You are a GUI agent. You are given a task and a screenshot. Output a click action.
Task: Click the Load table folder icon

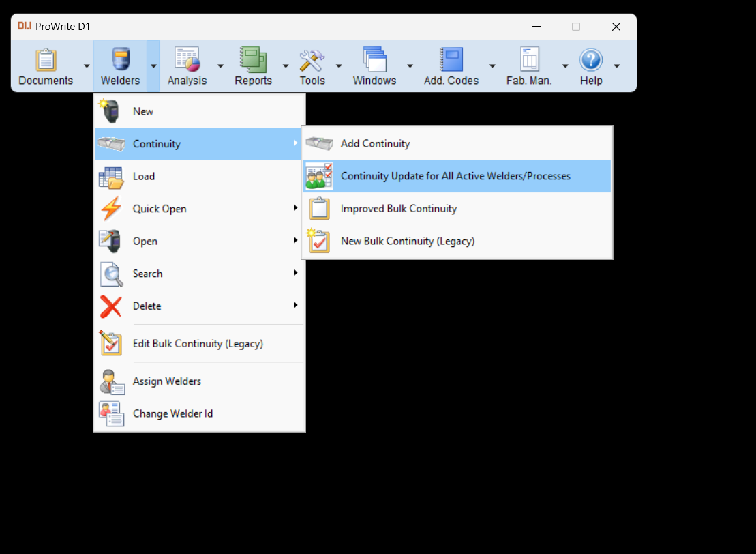pos(111,177)
